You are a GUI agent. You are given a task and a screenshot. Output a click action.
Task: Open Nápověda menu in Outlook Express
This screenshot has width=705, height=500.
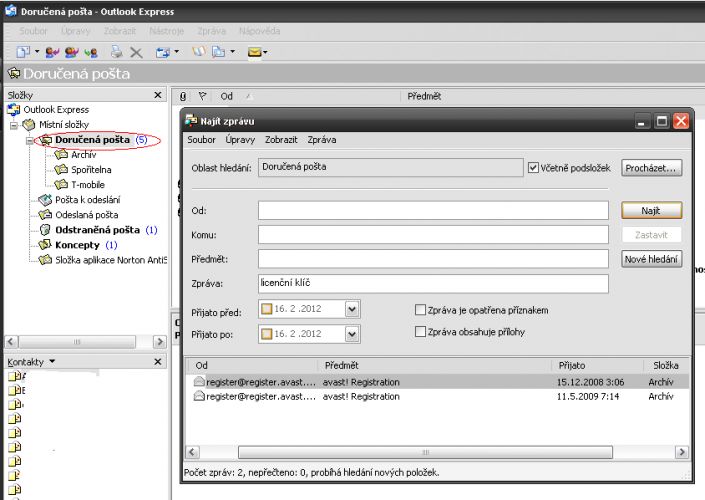[x=259, y=31]
